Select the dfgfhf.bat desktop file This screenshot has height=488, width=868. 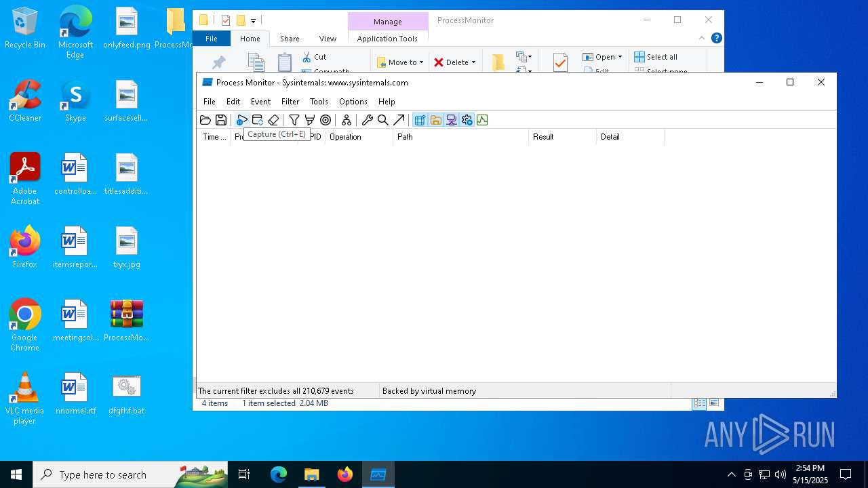[x=126, y=394]
